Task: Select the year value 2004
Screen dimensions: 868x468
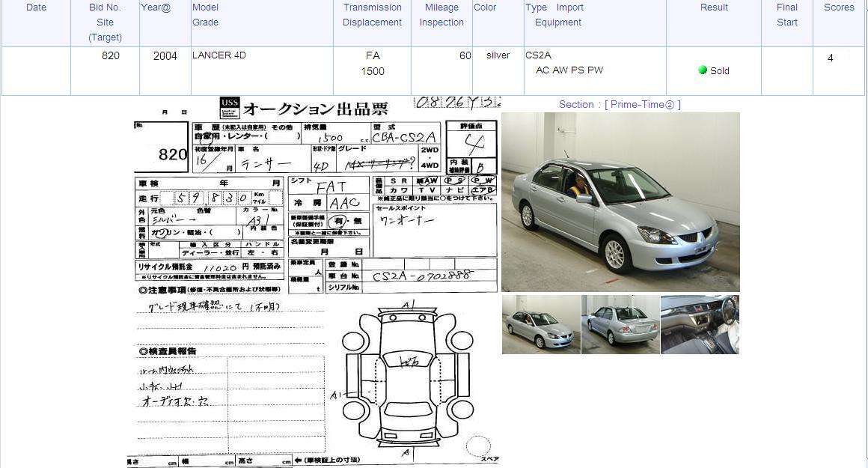Action: tap(165, 56)
